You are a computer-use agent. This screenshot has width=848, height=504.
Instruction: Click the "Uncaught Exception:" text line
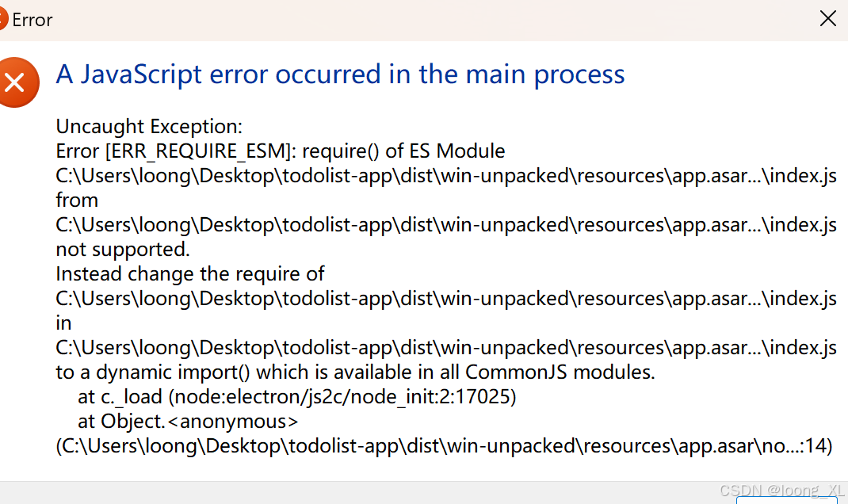(148, 127)
